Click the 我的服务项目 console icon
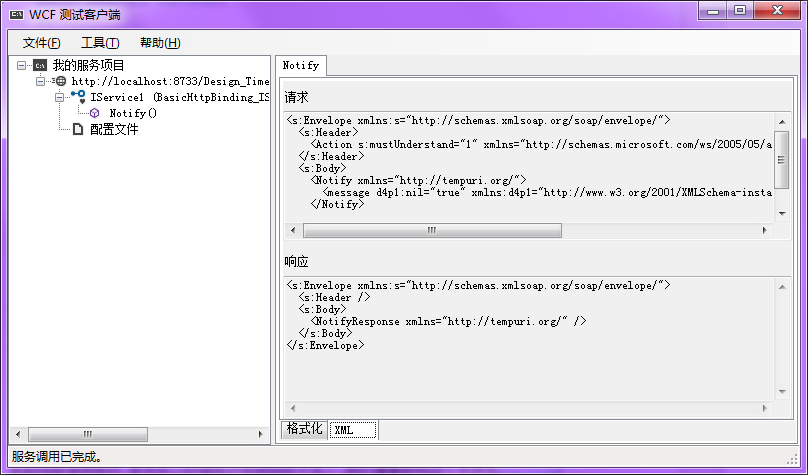This screenshot has width=808, height=475. coord(40,65)
